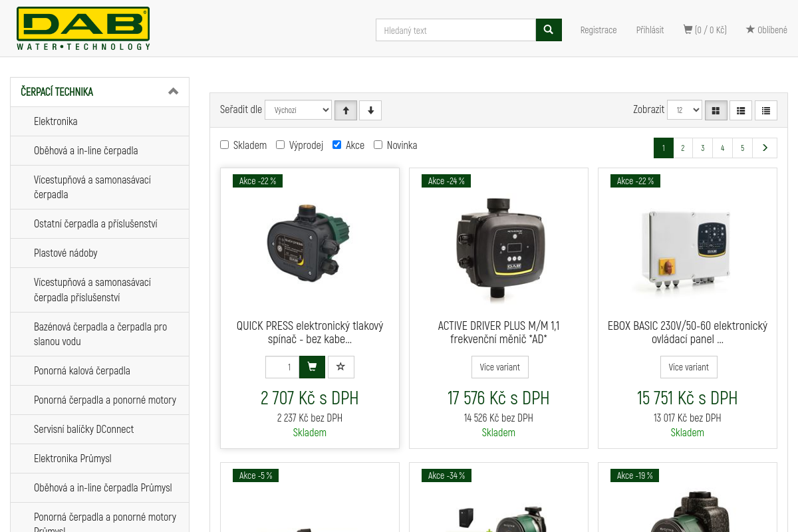Click the DAB Water Technology logo

pos(83,29)
